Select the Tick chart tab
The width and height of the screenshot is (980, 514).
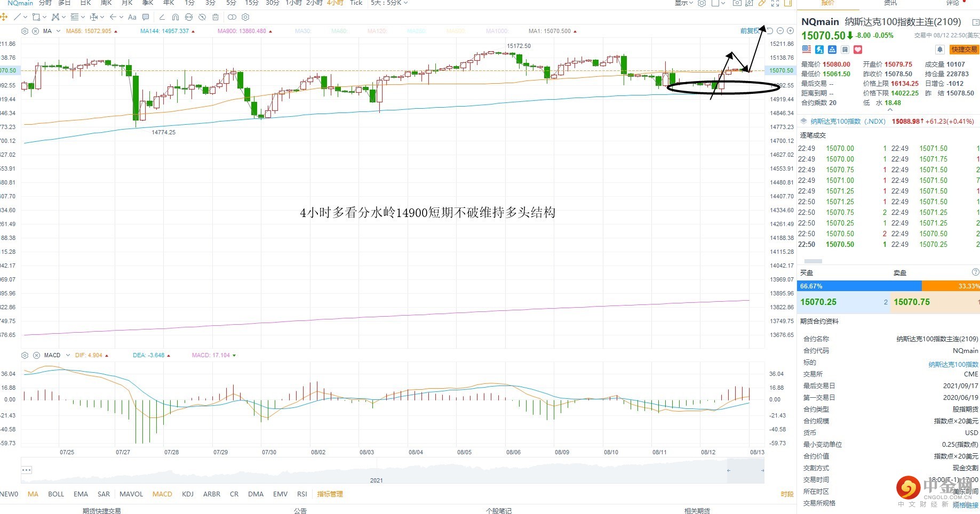[x=356, y=3]
